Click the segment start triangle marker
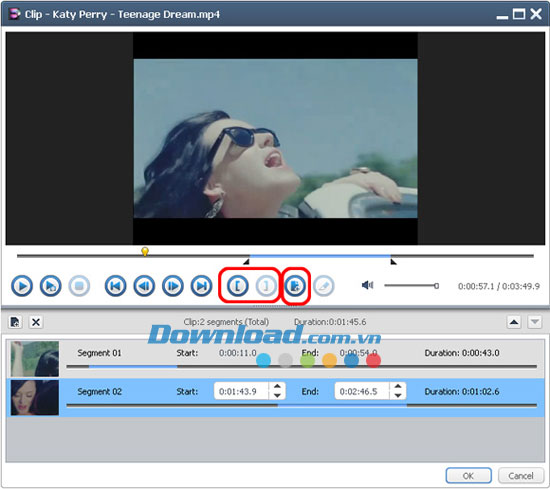 (246, 262)
